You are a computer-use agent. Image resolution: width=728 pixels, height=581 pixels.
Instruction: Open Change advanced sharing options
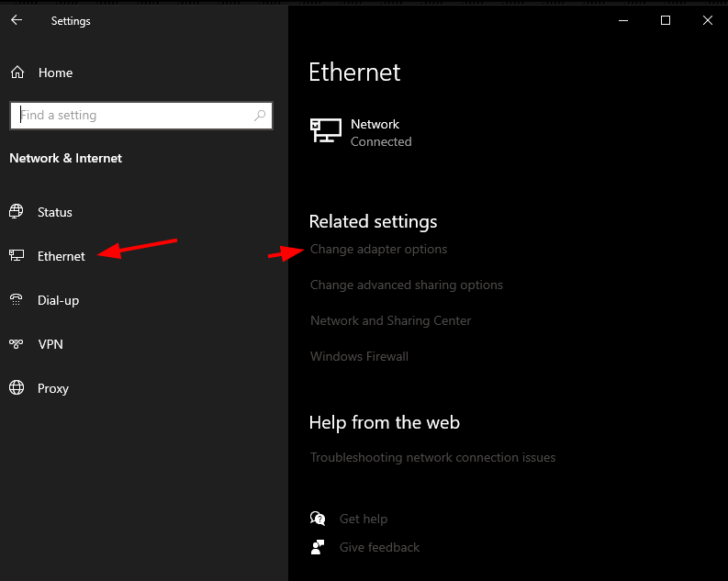point(407,285)
